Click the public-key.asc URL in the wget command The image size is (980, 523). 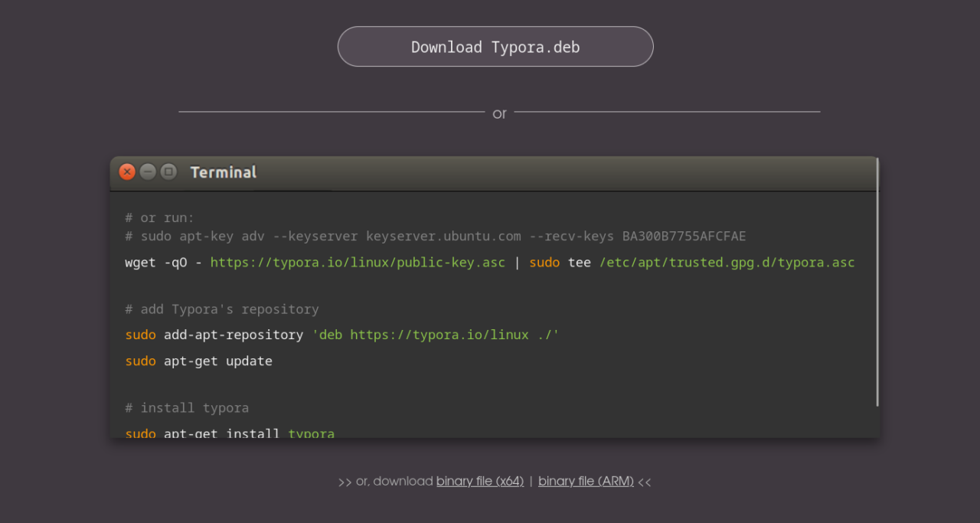coord(357,262)
